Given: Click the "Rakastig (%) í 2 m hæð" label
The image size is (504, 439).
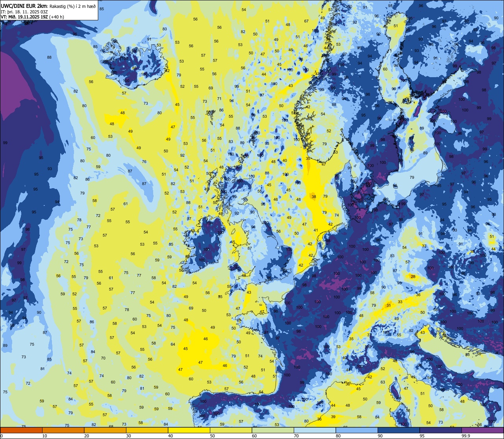Looking at the screenshot, I should click(x=72, y=6).
